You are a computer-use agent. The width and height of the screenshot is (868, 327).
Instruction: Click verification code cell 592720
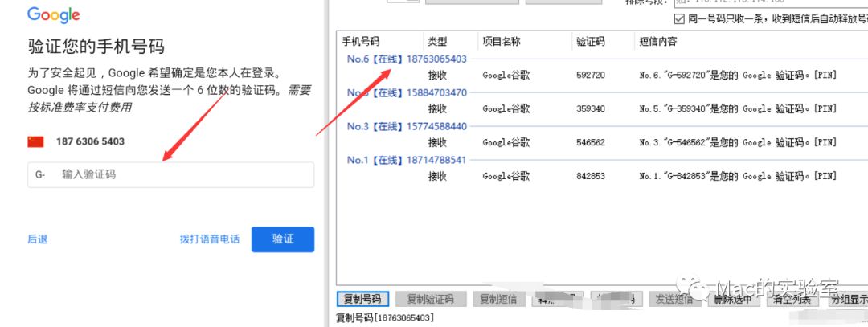coord(591,76)
